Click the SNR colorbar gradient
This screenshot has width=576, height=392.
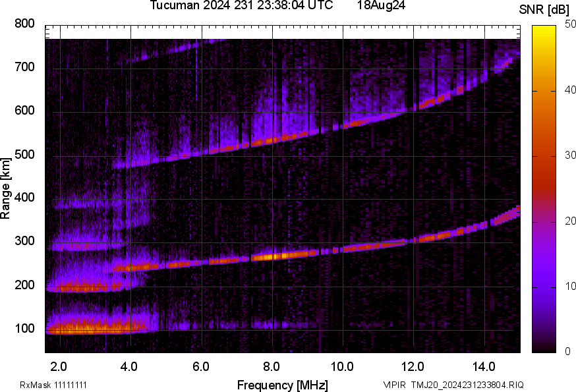pos(544,189)
